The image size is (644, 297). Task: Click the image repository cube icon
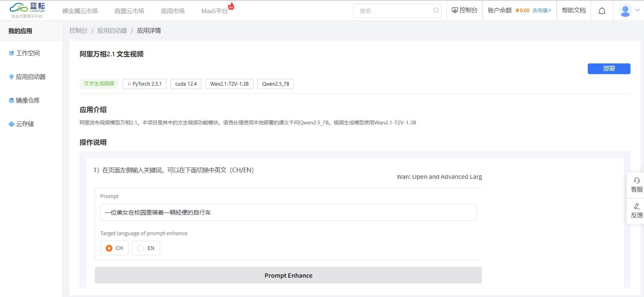point(11,100)
